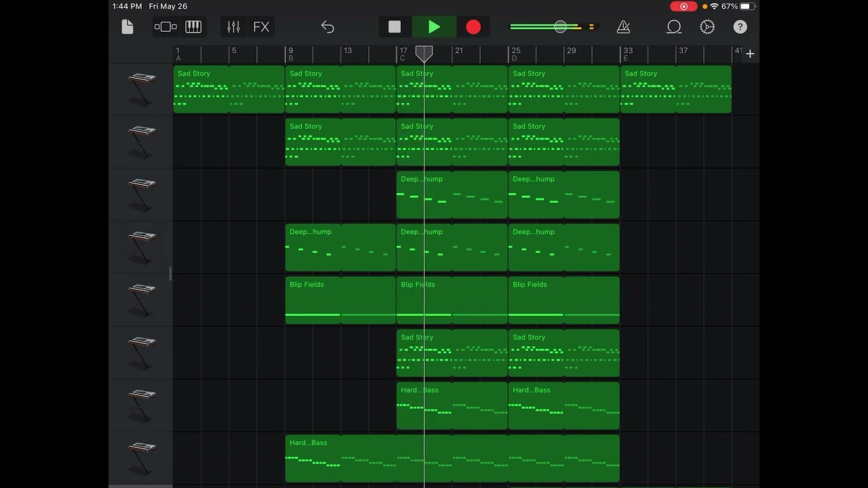Click the green Play button
Image resolution: width=868 pixels, height=488 pixels.
pyautogui.click(x=434, y=27)
